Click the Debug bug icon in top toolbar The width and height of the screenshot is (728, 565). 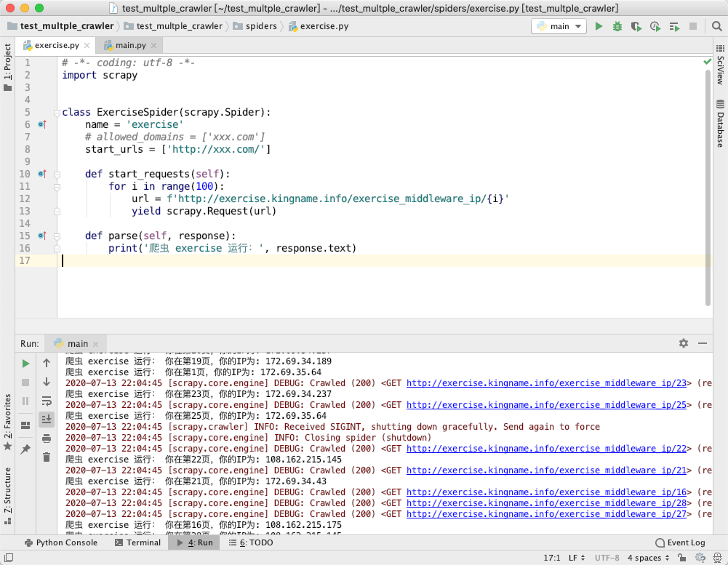617,26
